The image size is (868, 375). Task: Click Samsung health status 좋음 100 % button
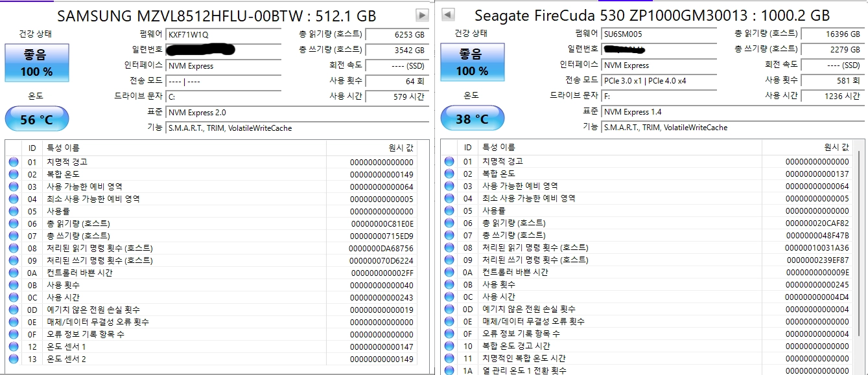[x=36, y=64]
